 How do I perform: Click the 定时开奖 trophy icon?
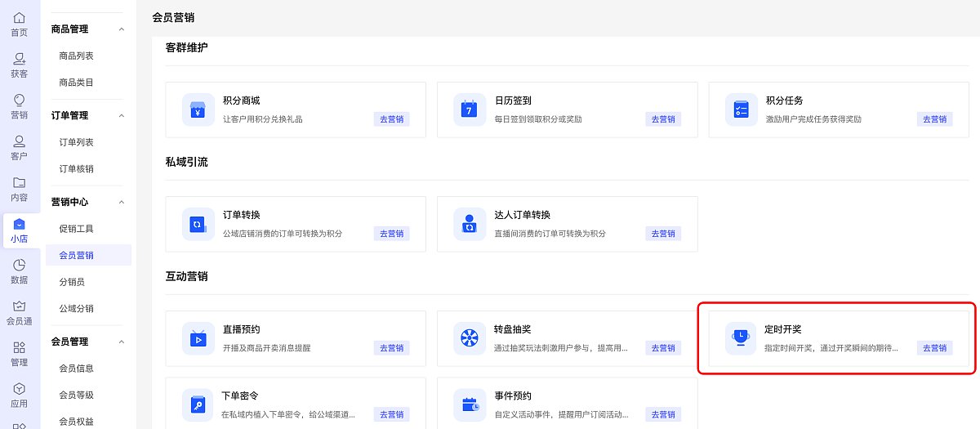[x=741, y=338]
